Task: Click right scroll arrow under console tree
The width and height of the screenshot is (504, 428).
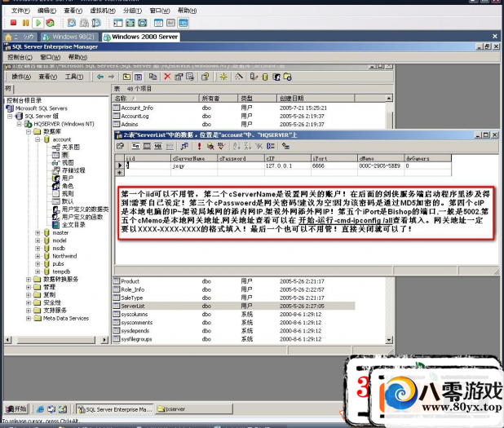Action: (x=104, y=340)
